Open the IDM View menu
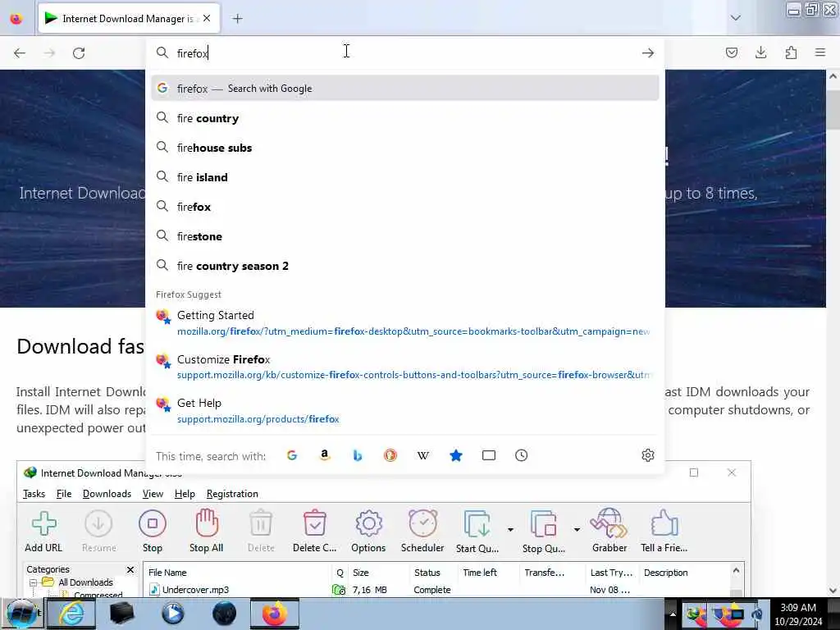840x630 pixels. (x=153, y=493)
